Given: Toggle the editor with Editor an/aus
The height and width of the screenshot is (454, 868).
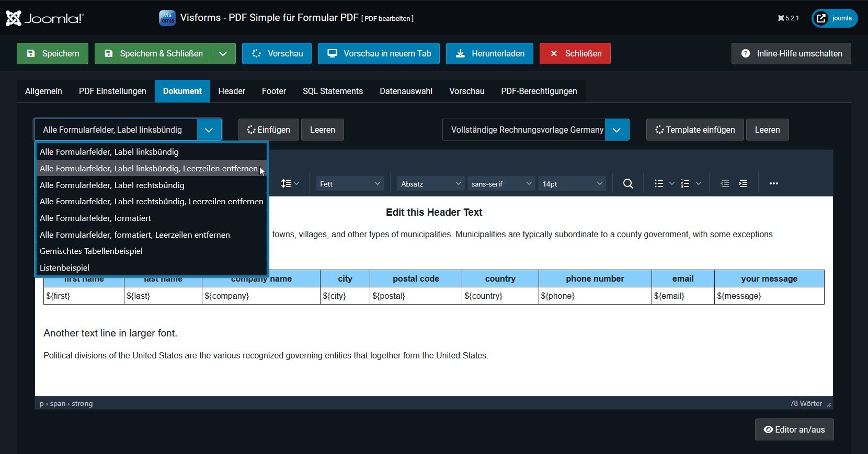Looking at the screenshot, I should (794, 429).
